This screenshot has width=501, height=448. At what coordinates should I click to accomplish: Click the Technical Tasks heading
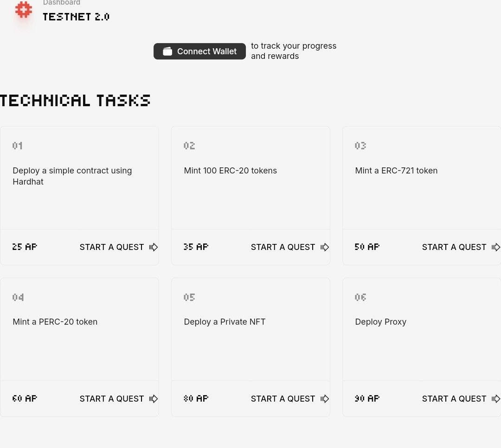[x=75, y=101]
